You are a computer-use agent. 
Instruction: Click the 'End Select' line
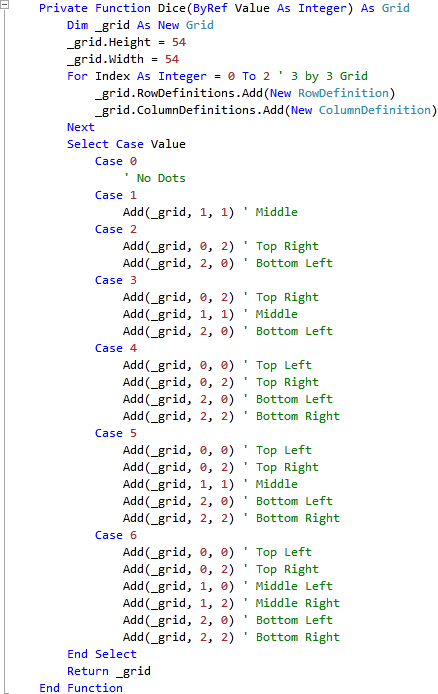tap(102, 654)
